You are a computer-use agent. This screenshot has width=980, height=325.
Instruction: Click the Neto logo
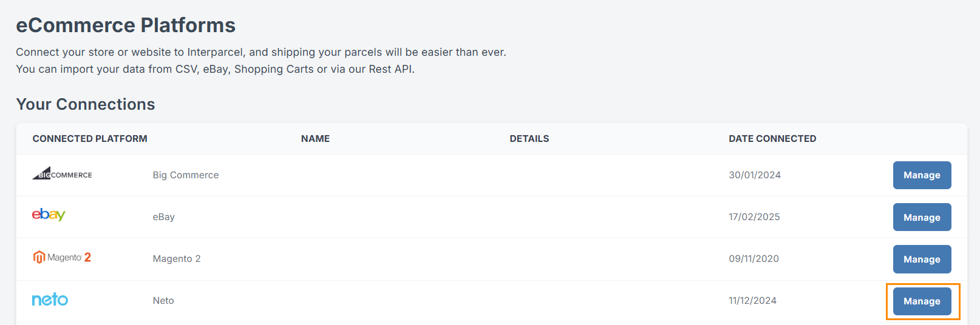[50, 300]
